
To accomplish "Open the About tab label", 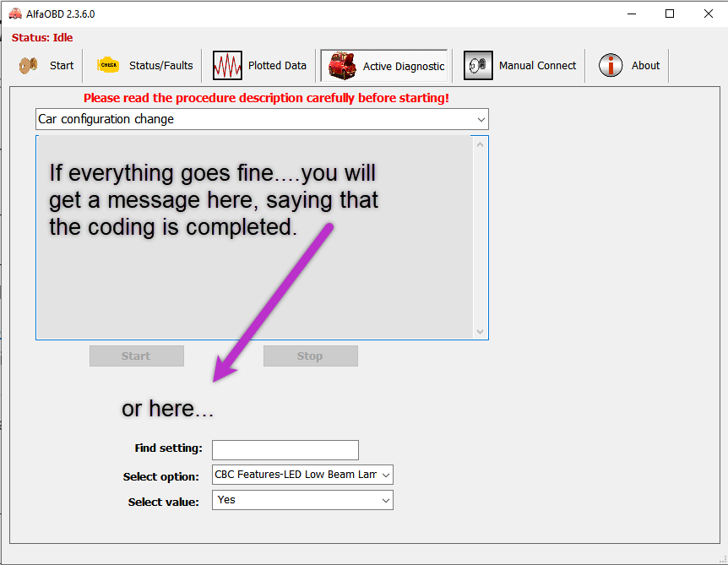I will [x=645, y=66].
